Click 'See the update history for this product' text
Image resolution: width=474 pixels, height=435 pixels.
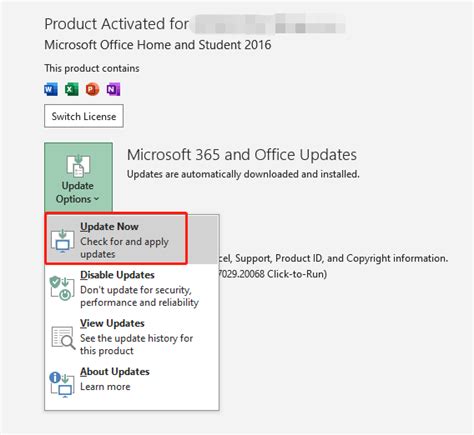(136, 344)
